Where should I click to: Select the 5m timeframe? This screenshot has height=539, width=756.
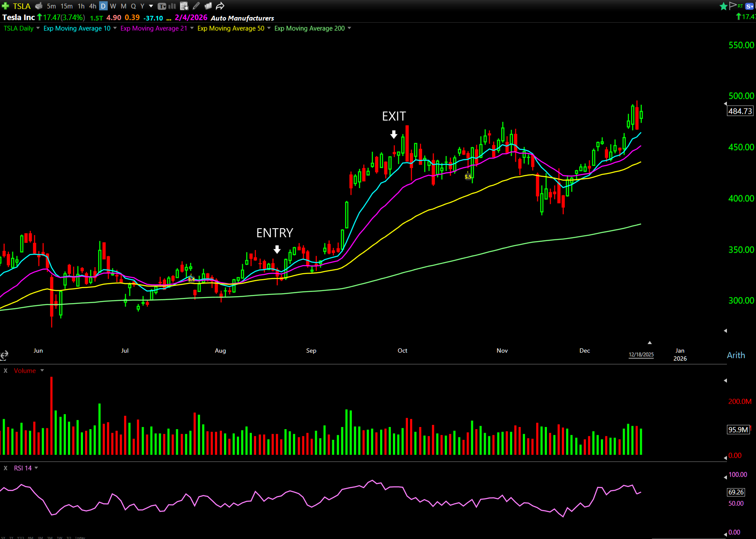click(x=51, y=6)
